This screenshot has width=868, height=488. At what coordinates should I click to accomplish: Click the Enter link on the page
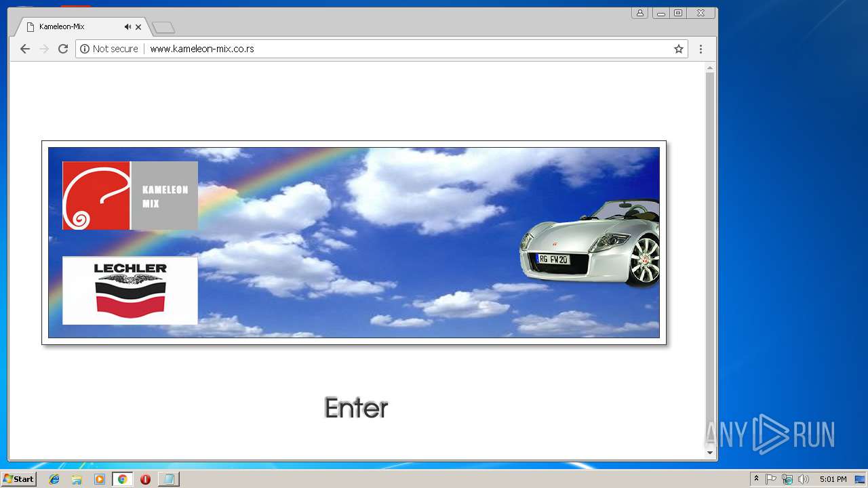click(x=356, y=408)
